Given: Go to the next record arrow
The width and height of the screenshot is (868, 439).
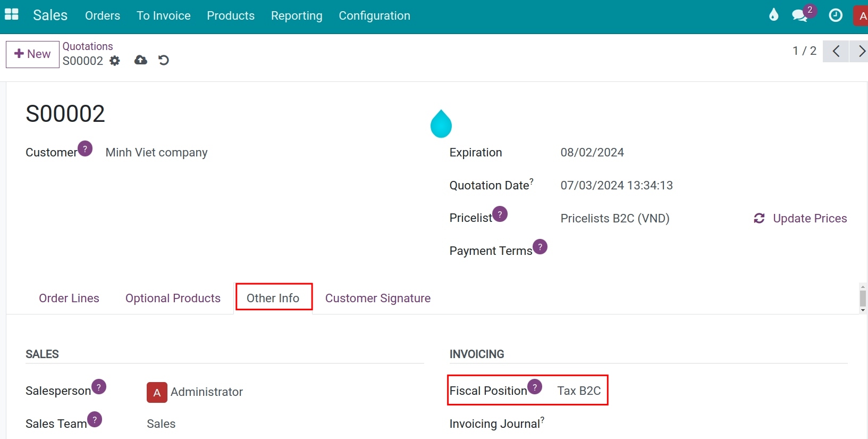Looking at the screenshot, I should (x=859, y=51).
